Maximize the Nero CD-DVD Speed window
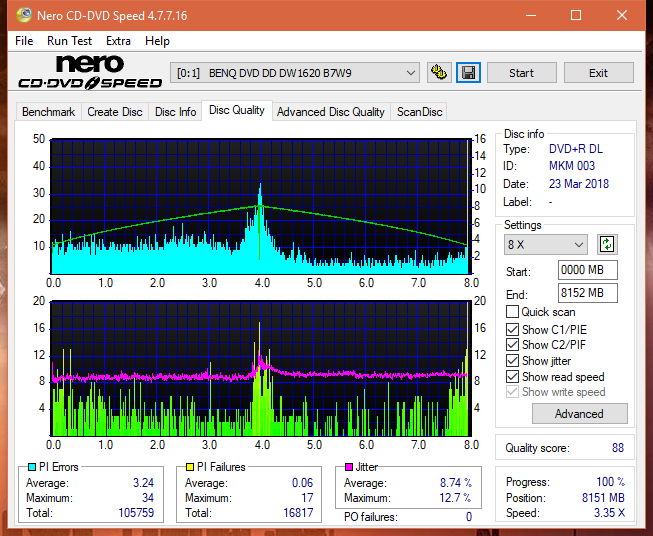The width and height of the screenshot is (653, 536). pos(576,15)
